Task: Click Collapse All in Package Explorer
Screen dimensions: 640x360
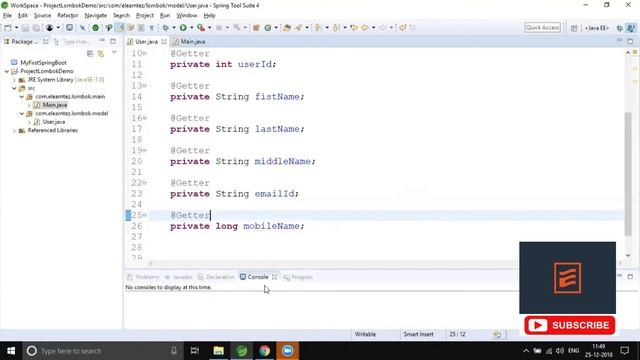Action: (x=90, y=53)
